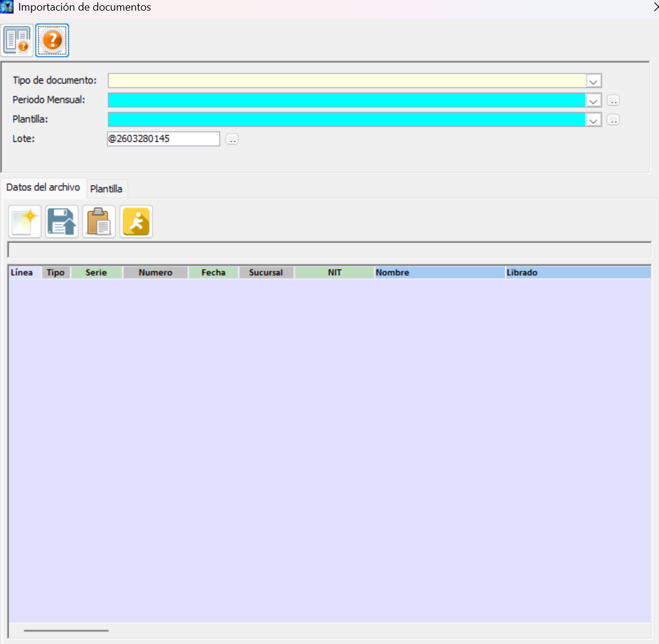Expand the Periodo Mensual dropdown arrow
Image resolution: width=659 pixels, height=644 pixels.
[594, 101]
